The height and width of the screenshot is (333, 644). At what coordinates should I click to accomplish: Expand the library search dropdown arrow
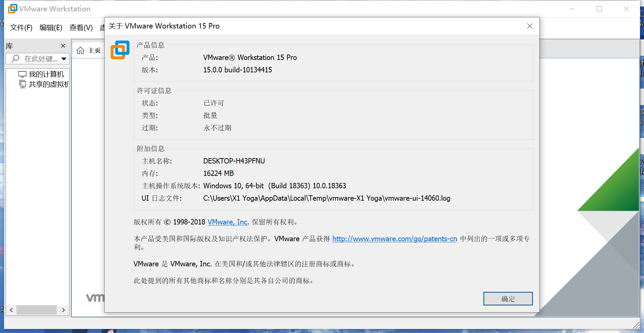[x=64, y=59]
